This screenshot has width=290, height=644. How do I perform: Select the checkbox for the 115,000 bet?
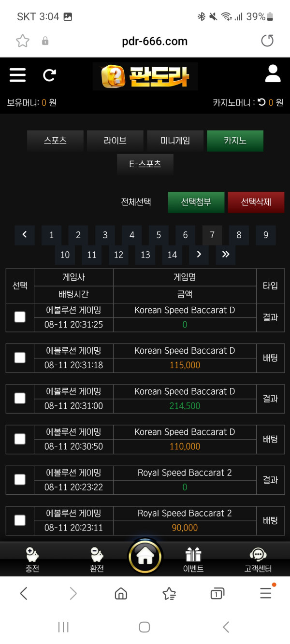click(20, 358)
